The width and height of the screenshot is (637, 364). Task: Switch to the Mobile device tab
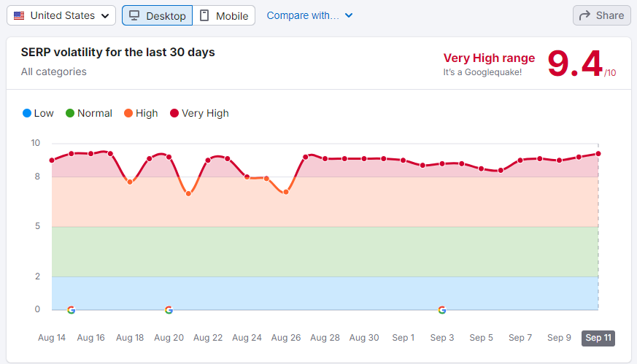pos(224,15)
